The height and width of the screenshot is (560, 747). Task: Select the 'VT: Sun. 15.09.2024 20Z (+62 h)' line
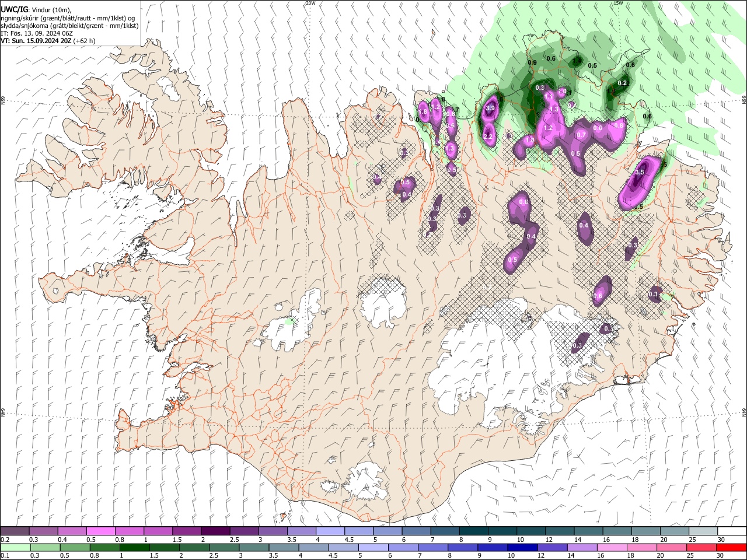coord(48,41)
